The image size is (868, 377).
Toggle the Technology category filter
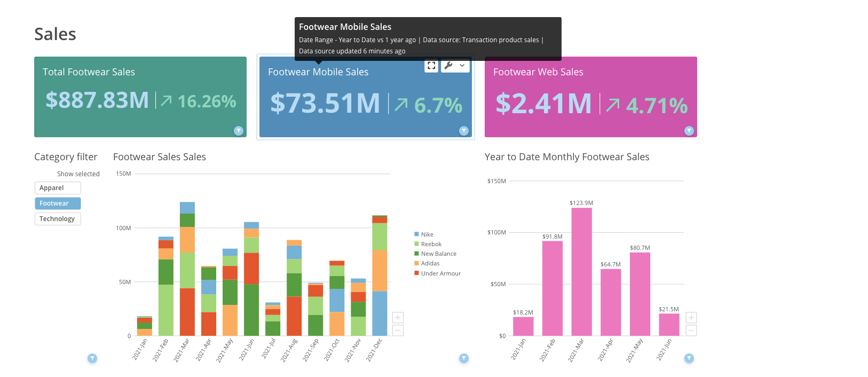point(58,219)
